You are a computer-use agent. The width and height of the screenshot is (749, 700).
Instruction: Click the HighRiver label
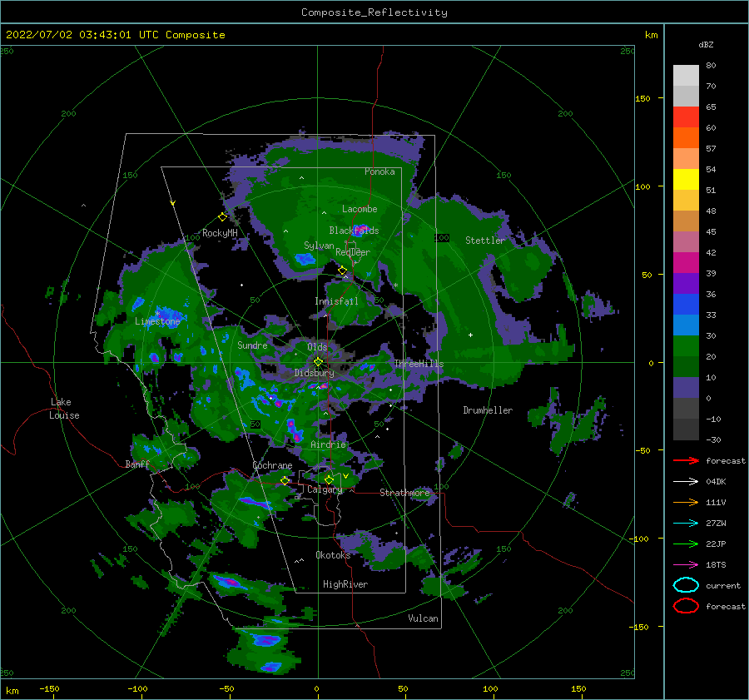click(x=345, y=584)
